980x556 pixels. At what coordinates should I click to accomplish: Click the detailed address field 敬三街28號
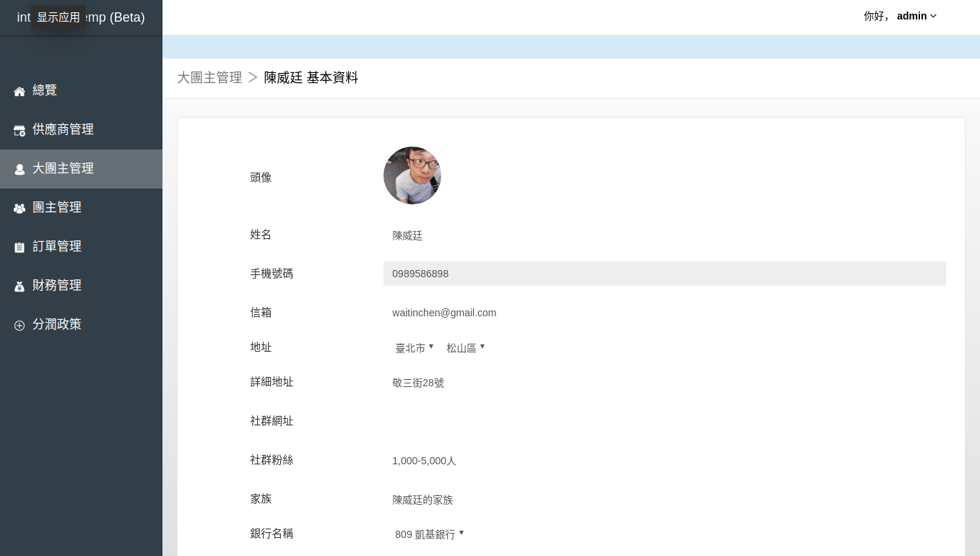pos(664,383)
